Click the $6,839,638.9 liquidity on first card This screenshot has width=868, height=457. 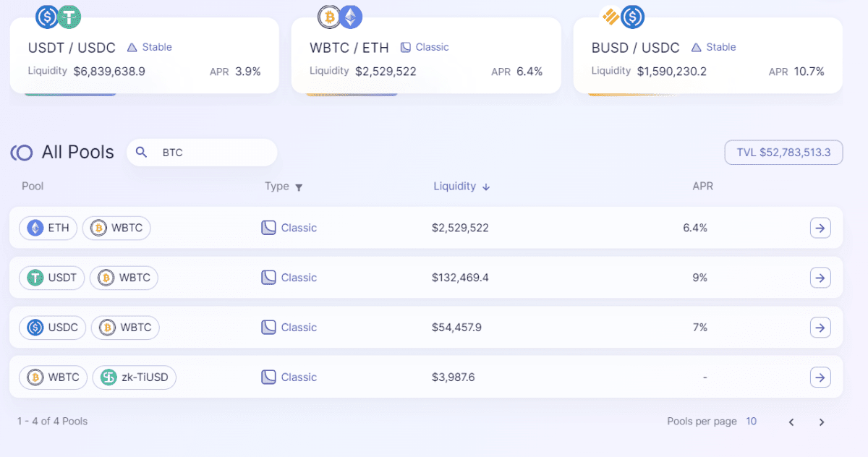point(109,72)
